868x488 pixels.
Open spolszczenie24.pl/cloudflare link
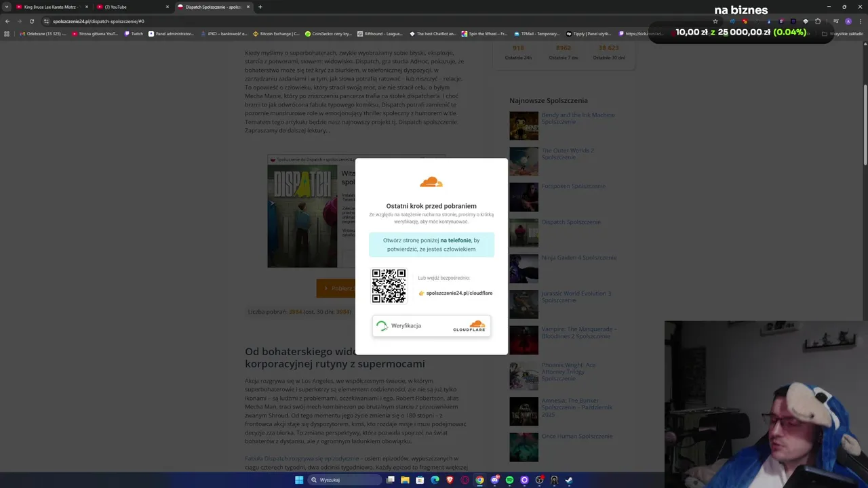459,293
